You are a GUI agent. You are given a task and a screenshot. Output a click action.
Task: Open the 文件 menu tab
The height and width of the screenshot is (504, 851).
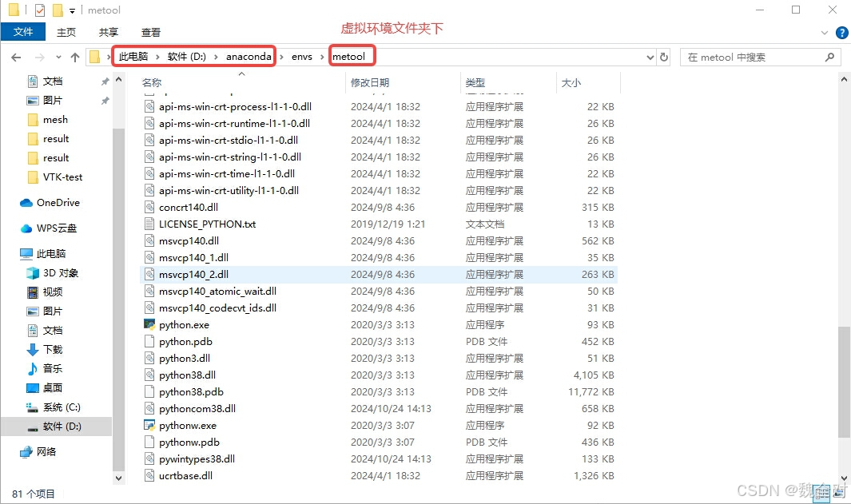pos(23,32)
